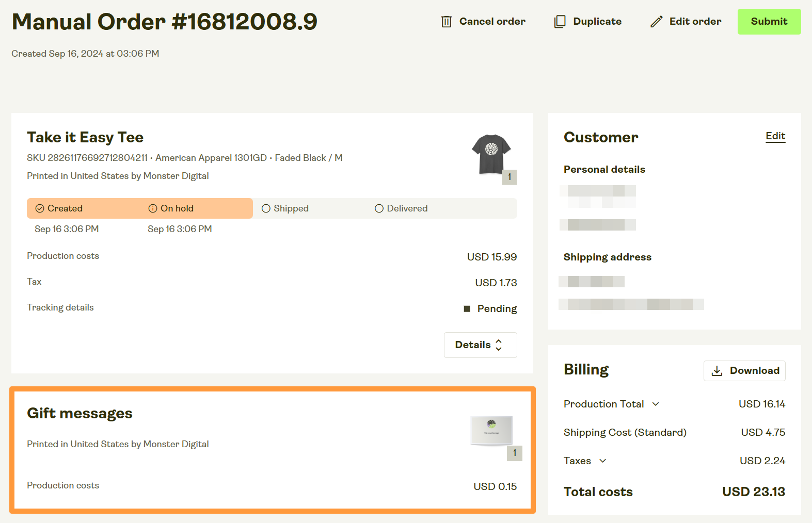Viewport: 812px width, 523px height.
Task: Click the Pending tracking square icon
Action: pos(467,309)
